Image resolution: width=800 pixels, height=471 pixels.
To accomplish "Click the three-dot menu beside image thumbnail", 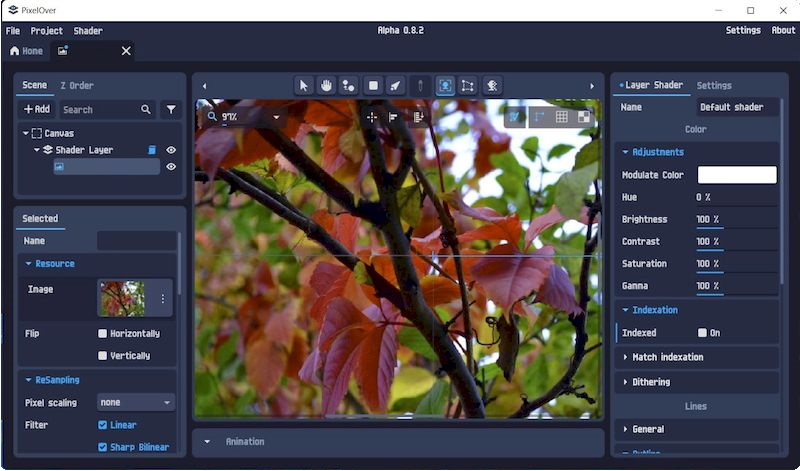I will (x=163, y=298).
